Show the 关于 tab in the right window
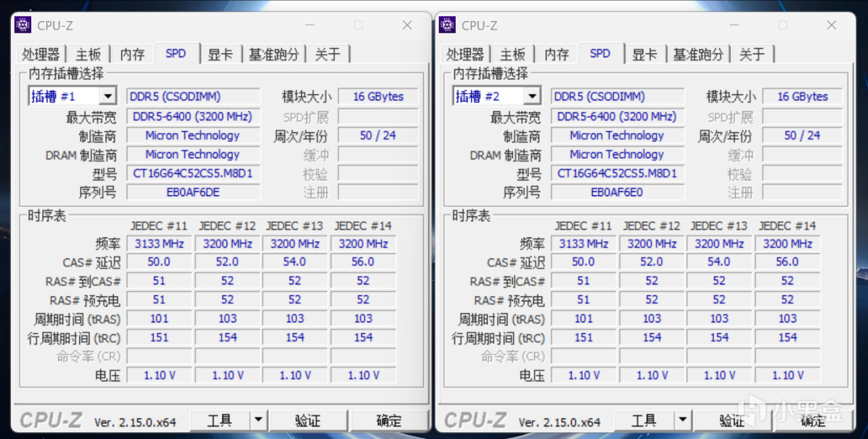This screenshot has height=439, width=868. pos(752,54)
